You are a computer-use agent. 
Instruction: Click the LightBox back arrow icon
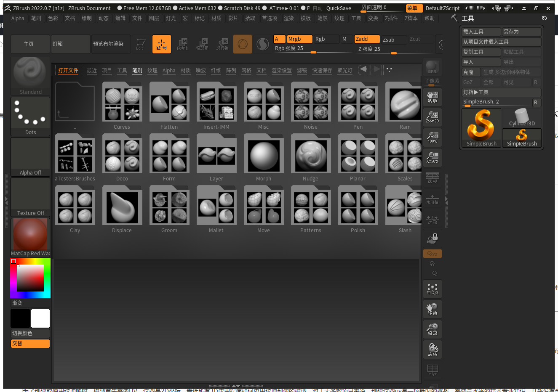(x=363, y=70)
